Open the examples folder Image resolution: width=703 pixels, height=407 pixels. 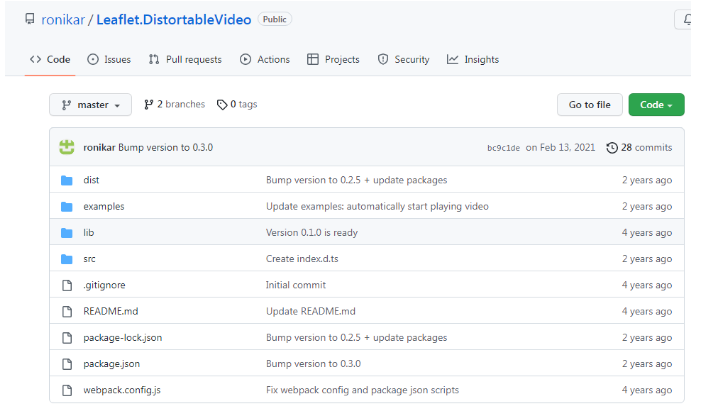point(104,206)
